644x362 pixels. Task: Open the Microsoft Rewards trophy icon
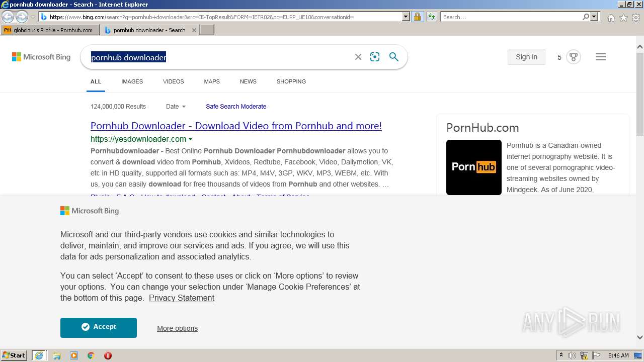click(x=574, y=57)
